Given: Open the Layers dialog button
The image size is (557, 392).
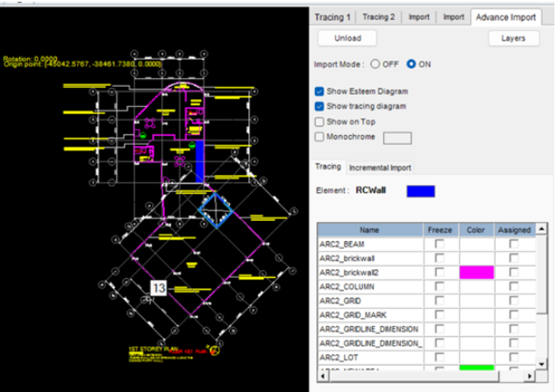Looking at the screenshot, I should 513,38.
